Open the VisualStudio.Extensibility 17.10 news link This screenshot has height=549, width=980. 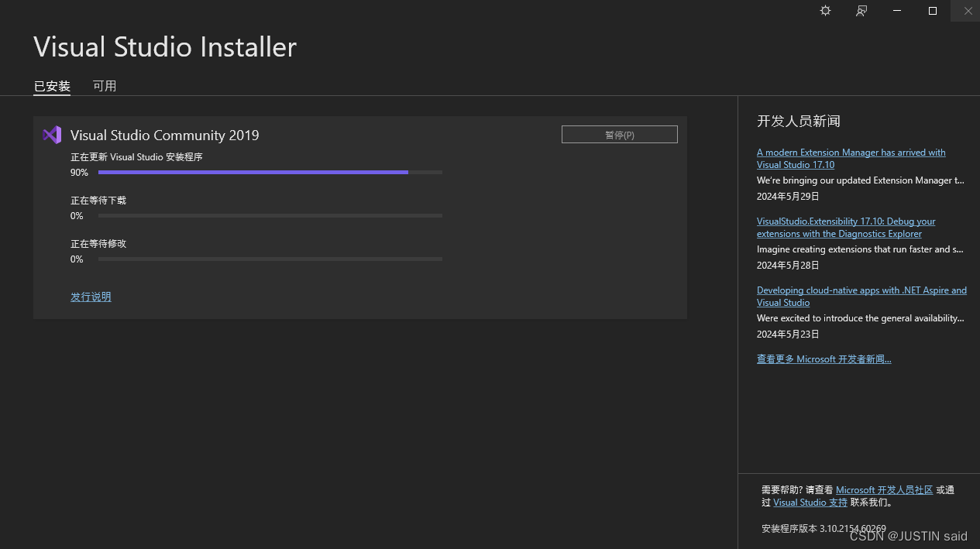pos(846,228)
